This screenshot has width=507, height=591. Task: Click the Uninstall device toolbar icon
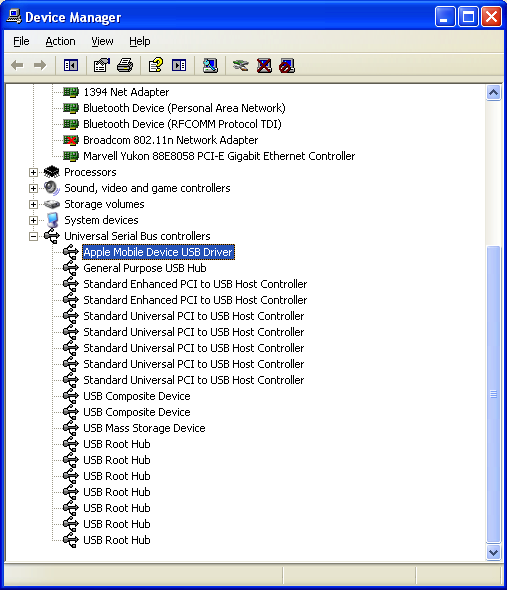click(264, 66)
